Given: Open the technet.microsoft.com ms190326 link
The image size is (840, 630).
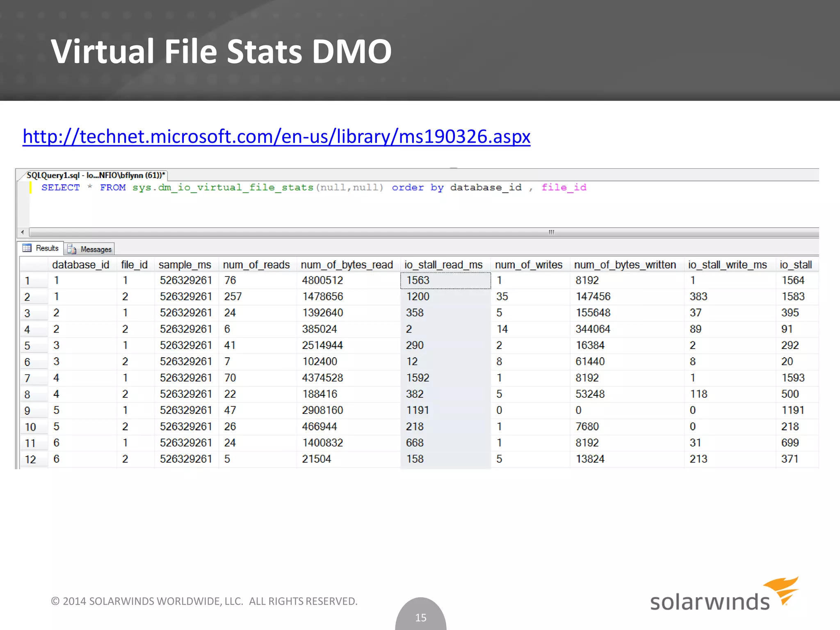Looking at the screenshot, I should point(276,137).
